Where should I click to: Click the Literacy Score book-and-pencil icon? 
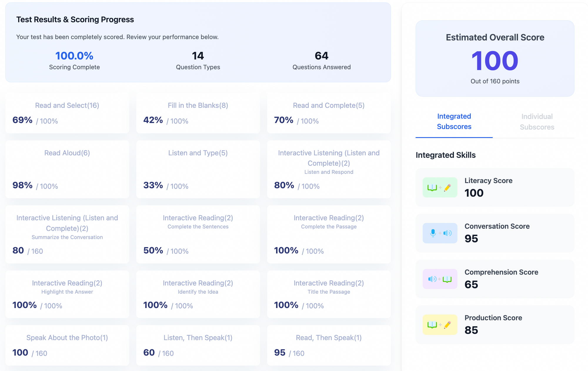click(440, 187)
